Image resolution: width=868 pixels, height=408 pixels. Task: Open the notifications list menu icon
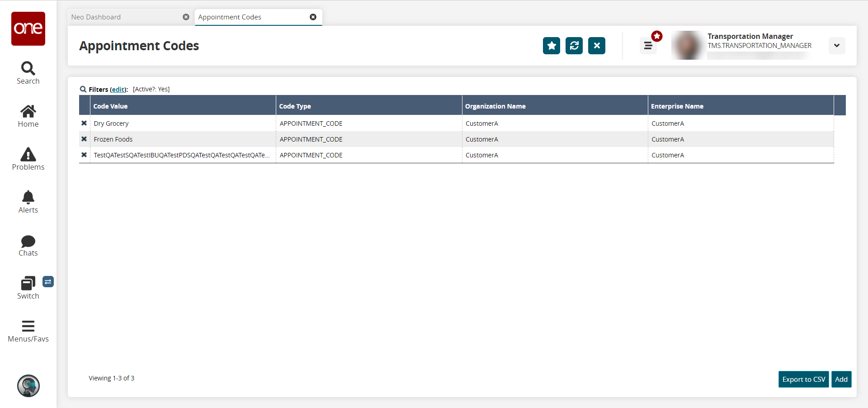648,46
